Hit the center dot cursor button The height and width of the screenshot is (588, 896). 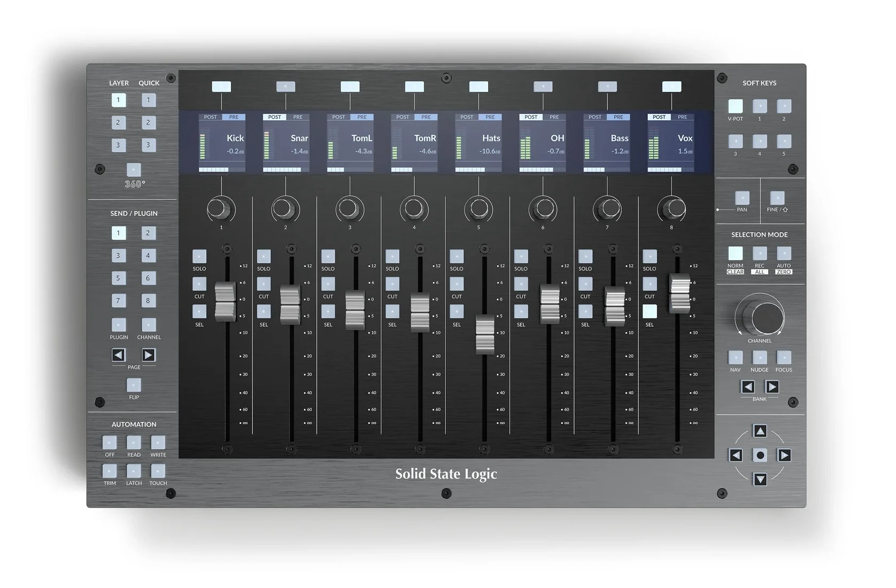click(760, 455)
